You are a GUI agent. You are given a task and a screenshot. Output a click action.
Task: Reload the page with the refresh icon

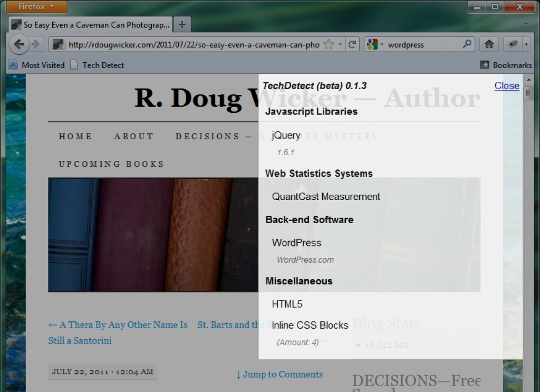pos(352,44)
